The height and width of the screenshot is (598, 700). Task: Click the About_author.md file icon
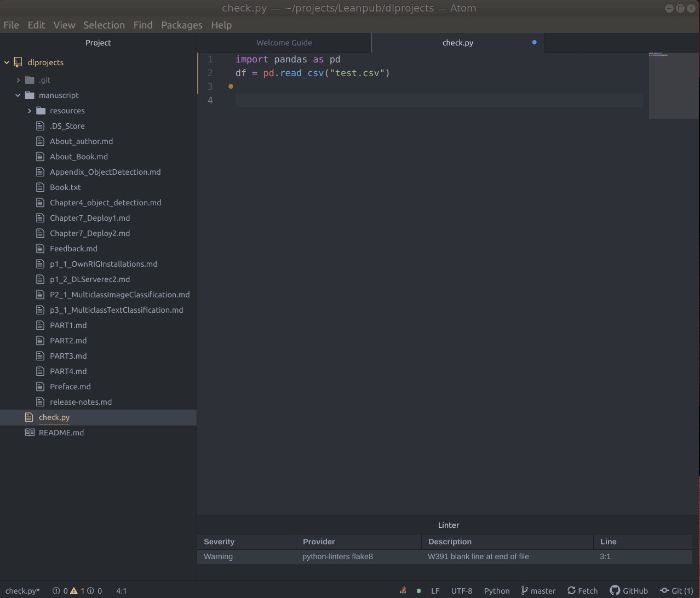(x=40, y=141)
